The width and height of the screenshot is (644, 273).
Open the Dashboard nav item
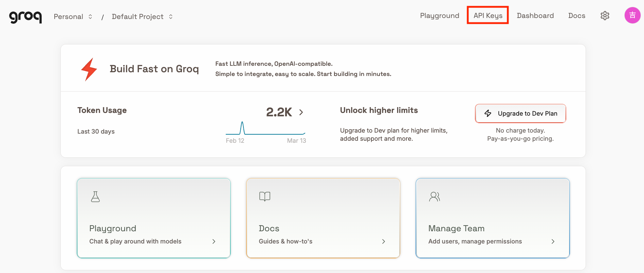pyautogui.click(x=535, y=16)
